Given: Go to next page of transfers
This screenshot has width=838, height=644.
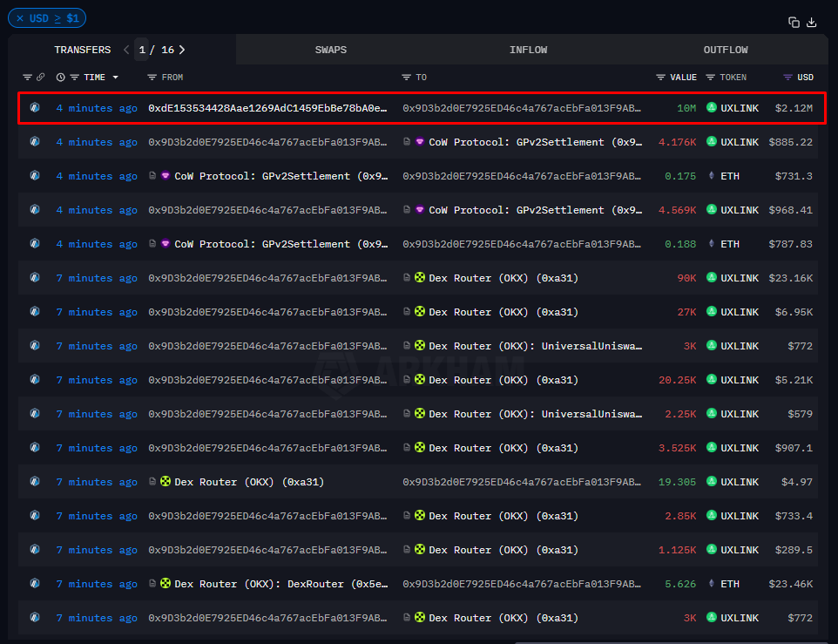Looking at the screenshot, I should (x=182, y=50).
